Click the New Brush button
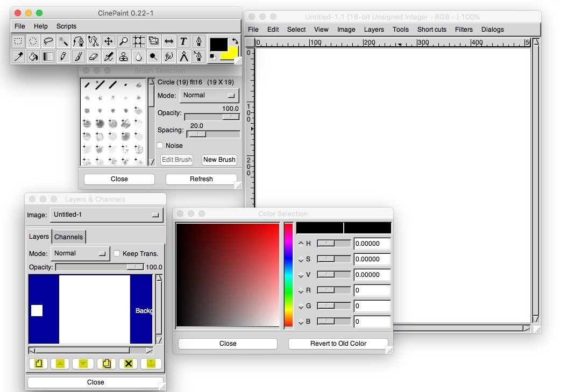561x392 pixels. (219, 160)
